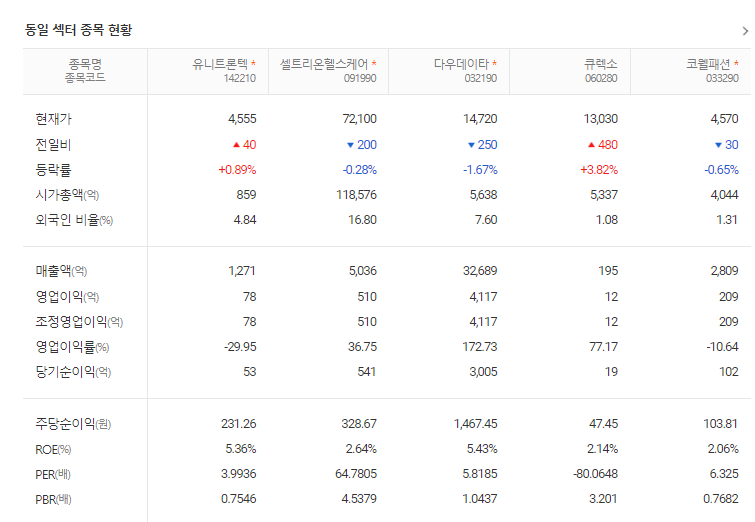Select the change rate -1.67%

point(480,170)
